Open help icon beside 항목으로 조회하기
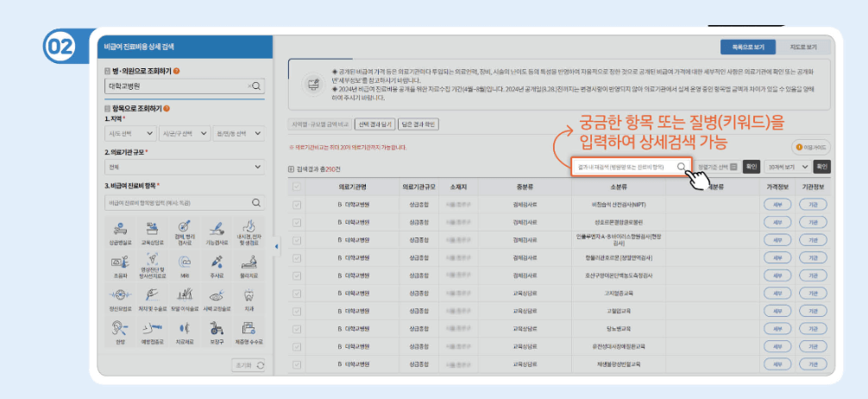The height and width of the screenshot is (399, 868). (x=166, y=109)
